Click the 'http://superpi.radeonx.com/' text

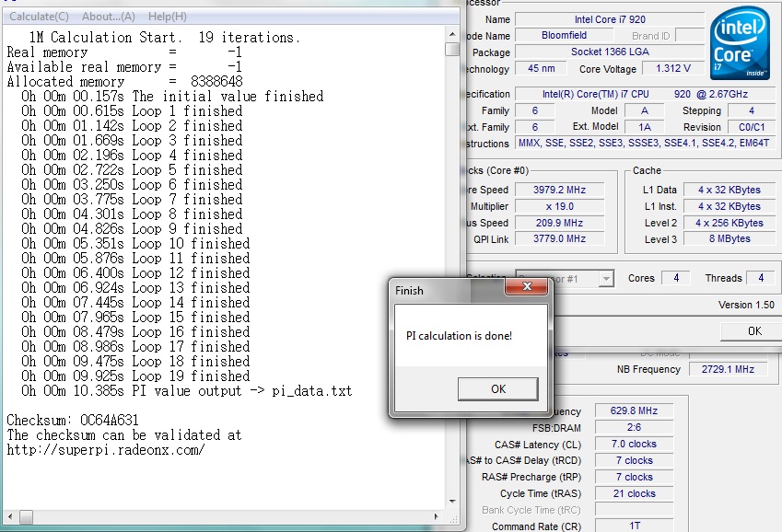[x=106, y=450]
